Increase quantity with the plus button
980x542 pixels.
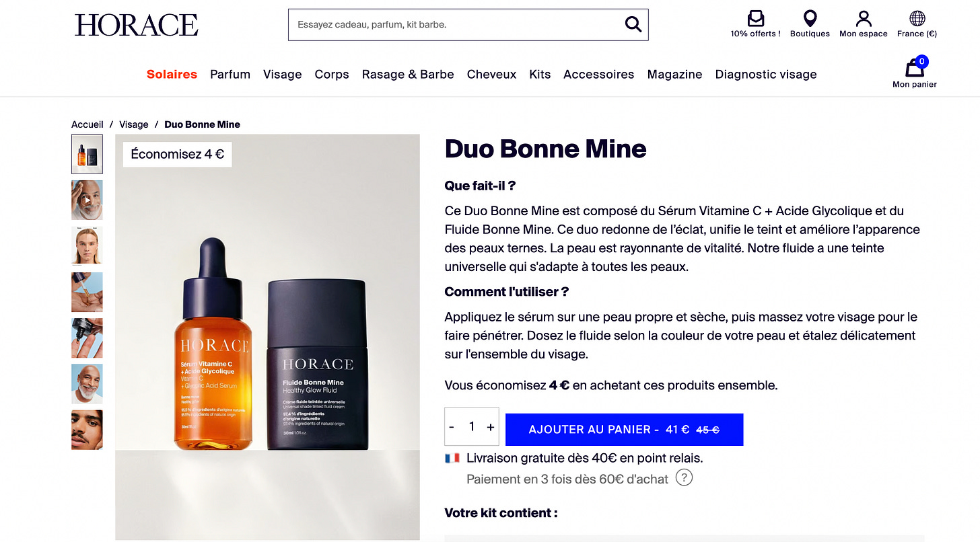tap(491, 426)
